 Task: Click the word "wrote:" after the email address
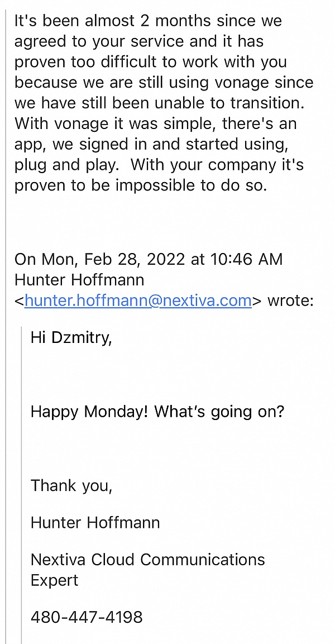pyautogui.click(x=290, y=300)
